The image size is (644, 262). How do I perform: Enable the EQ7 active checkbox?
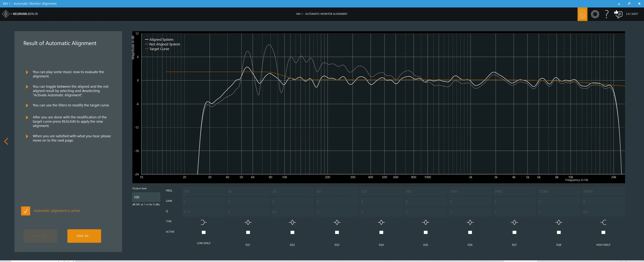click(514, 232)
